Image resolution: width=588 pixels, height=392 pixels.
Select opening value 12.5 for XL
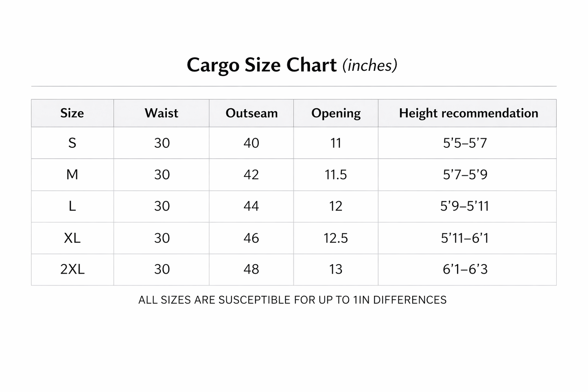(336, 238)
